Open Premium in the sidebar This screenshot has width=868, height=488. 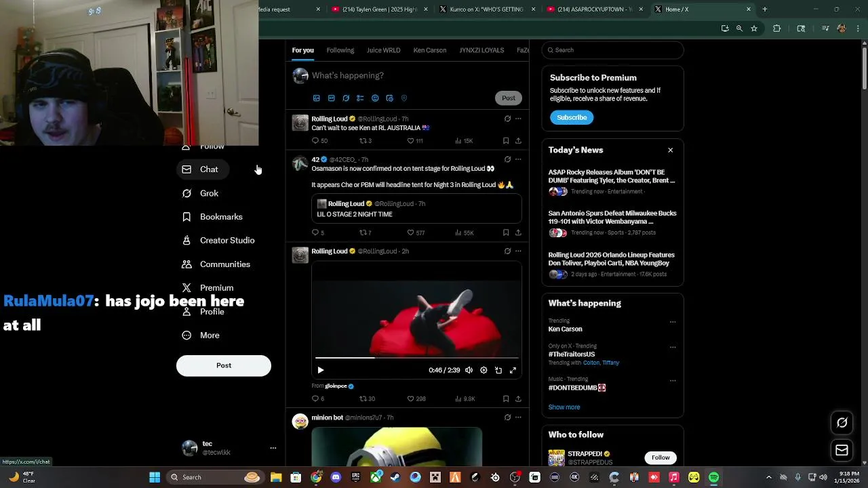point(208,288)
